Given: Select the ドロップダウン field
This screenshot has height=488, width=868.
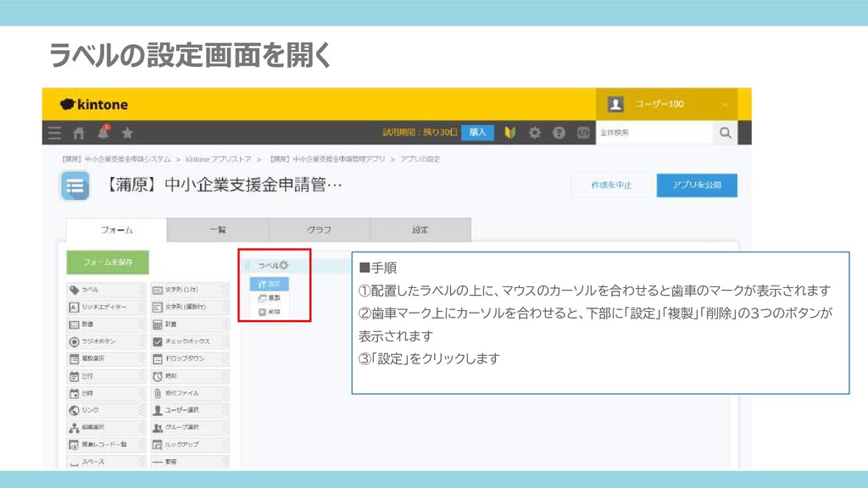Looking at the screenshot, I should tap(190, 358).
